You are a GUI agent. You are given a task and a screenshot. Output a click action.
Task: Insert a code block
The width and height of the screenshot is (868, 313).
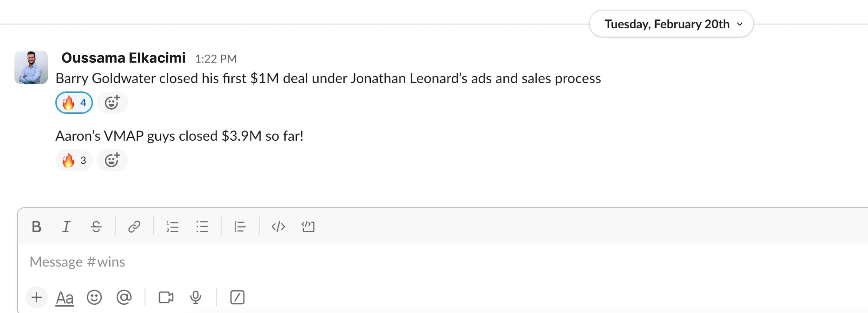[x=308, y=227]
